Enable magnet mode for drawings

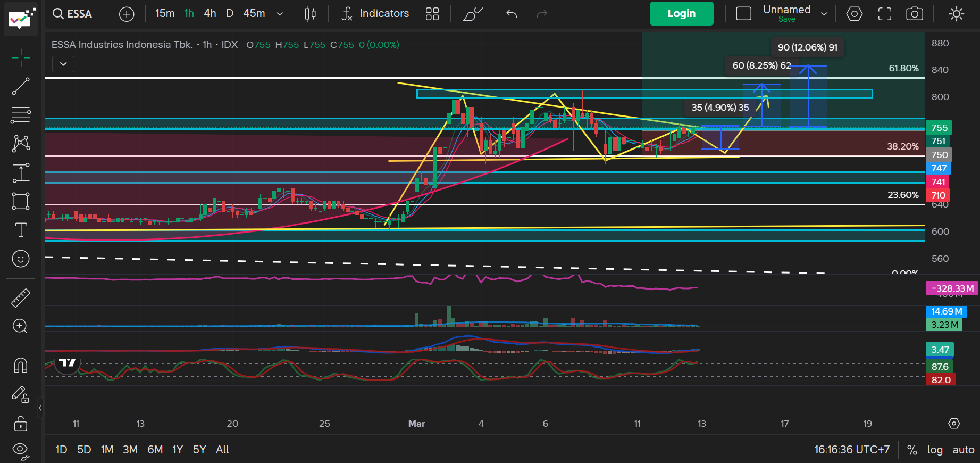pos(21,366)
